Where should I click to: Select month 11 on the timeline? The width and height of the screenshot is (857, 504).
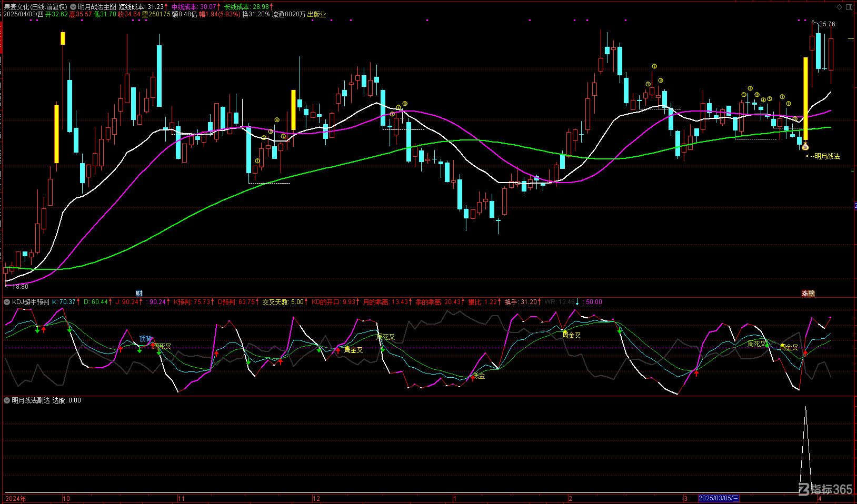pos(181,498)
